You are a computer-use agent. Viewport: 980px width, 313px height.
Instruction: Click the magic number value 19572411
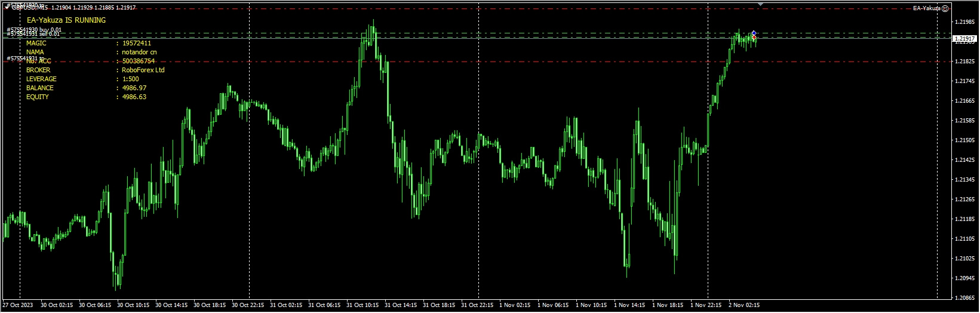coord(137,43)
